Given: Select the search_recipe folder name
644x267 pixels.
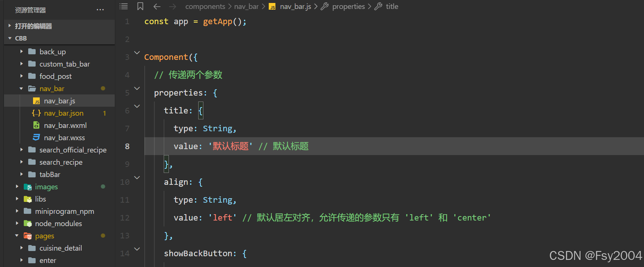Looking at the screenshot, I should point(61,162).
